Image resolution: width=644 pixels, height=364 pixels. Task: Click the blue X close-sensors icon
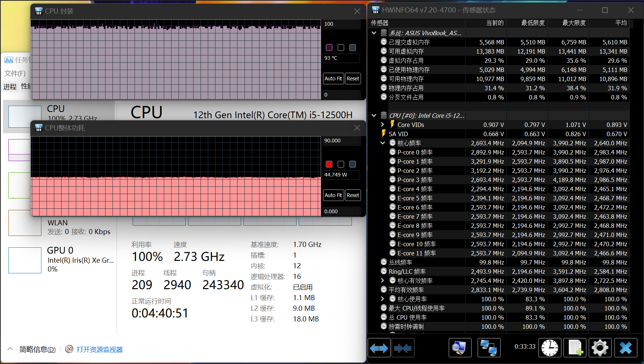625,348
